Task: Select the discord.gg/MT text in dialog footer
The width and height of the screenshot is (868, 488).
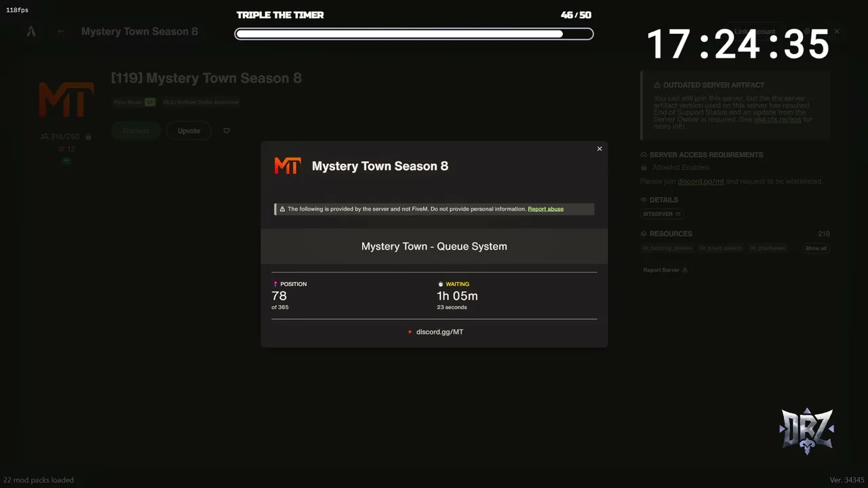Action: click(x=439, y=332)
